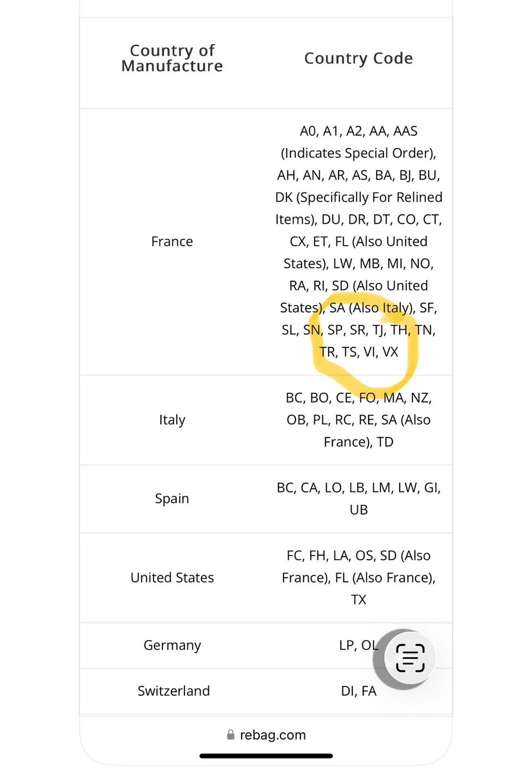The image size is (532, 777).
Task: Open the rebag.com address text
Action: tap(273, 735)
